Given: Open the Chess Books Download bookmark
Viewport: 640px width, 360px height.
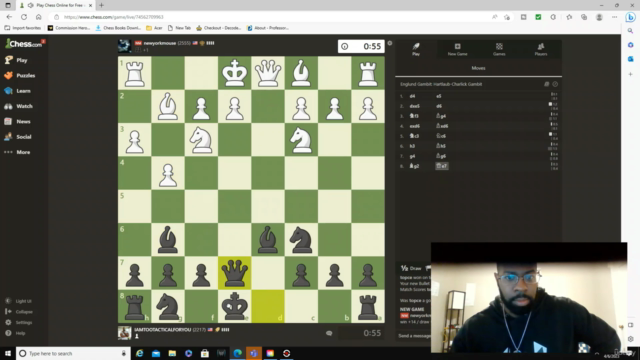Looking at the screenshot, I should [118, 28].
